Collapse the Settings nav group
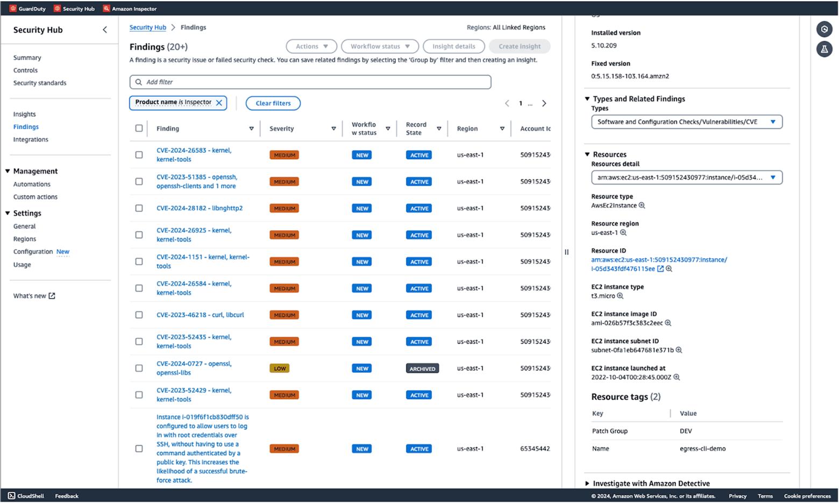839x504 pixels. click(8, 213)
